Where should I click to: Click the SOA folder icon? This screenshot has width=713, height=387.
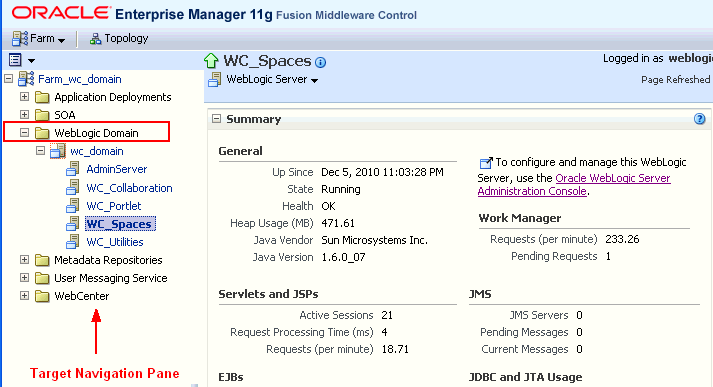point(42,115)
